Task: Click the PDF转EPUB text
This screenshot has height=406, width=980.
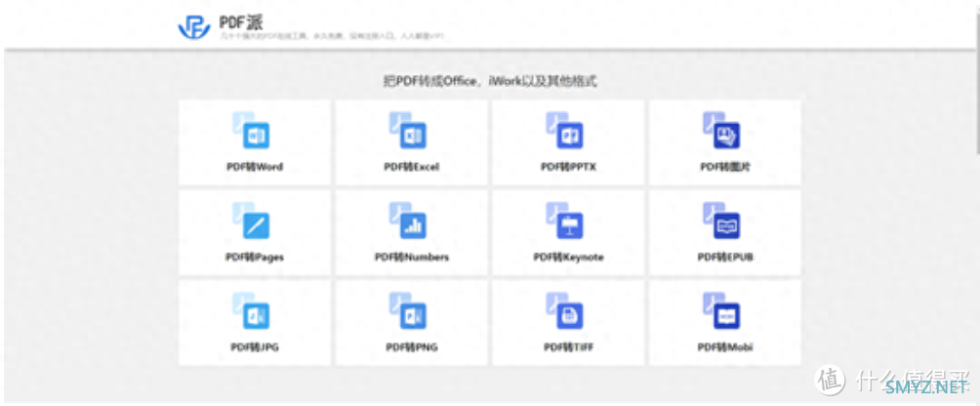Action: pos(725,257)
